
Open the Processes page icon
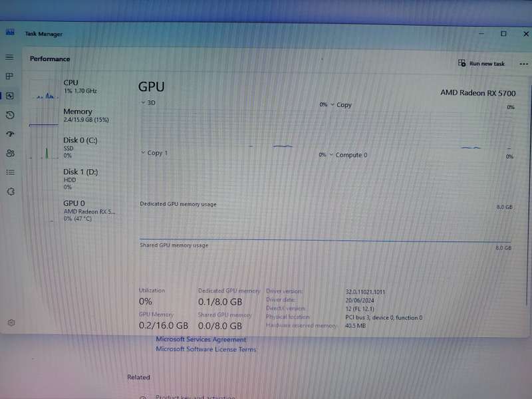[9, 76]
